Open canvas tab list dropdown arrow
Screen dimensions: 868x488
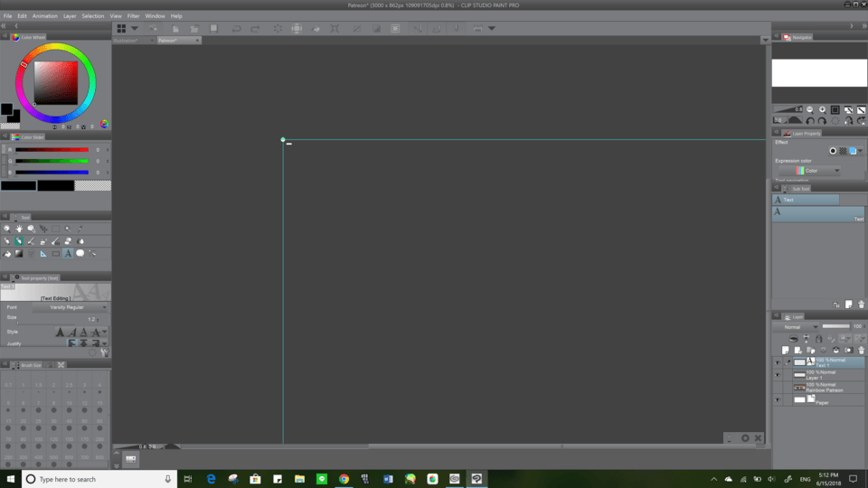click(x=765, y=40)
